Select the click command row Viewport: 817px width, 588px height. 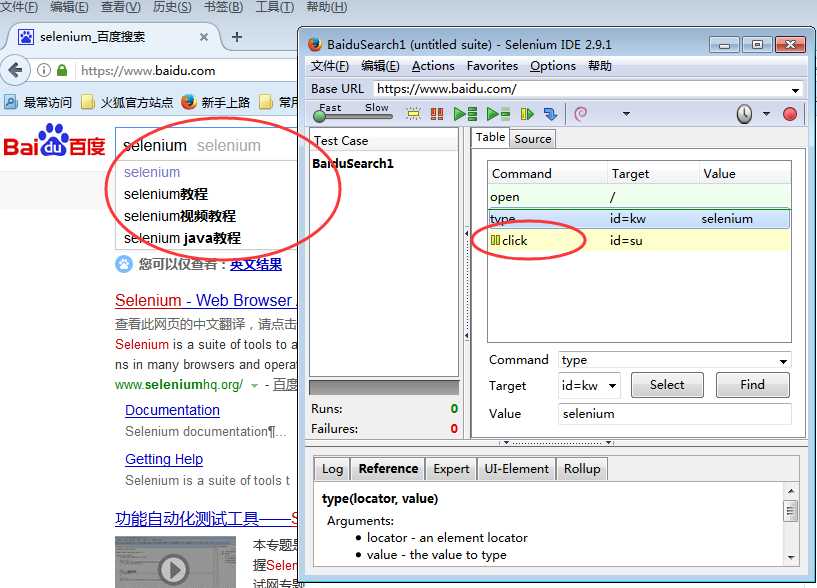[x=639, y=241]
